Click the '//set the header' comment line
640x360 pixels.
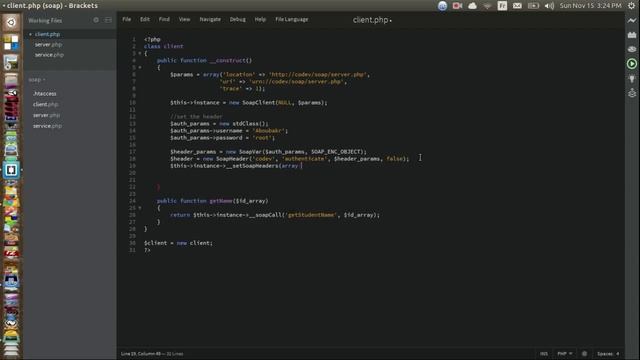point(196,117)
